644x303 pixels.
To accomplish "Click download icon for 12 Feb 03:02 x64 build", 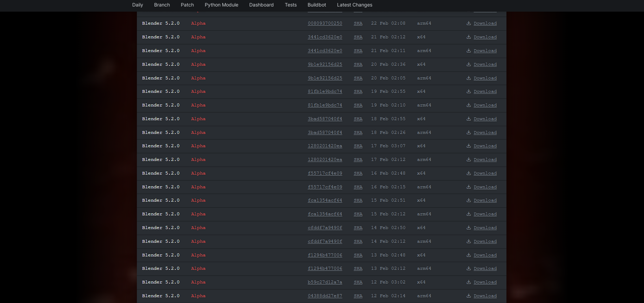I will coord(469,282).
